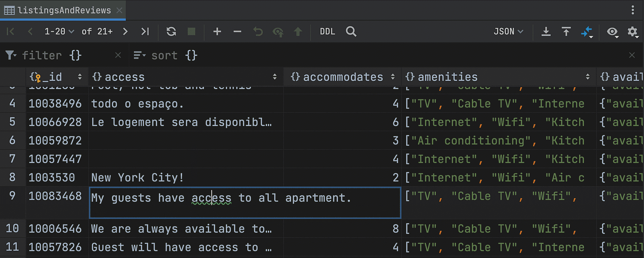Click the 'of 21+' row count

point(97,31)
